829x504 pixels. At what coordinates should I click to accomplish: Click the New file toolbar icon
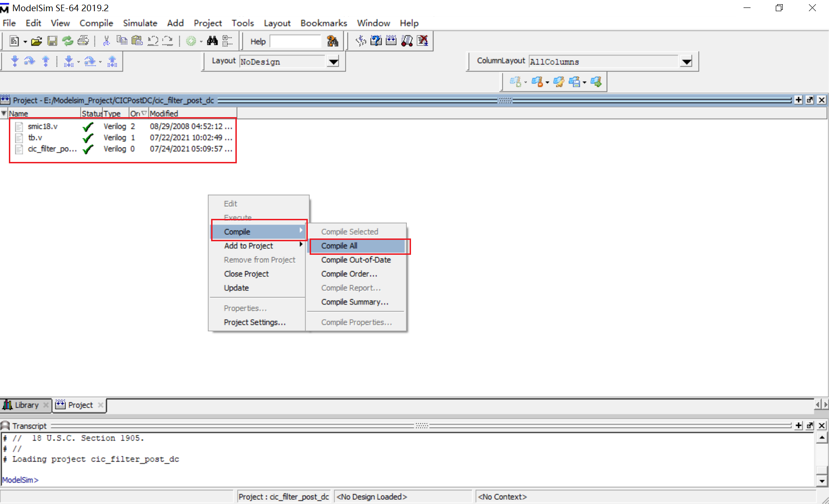pyautogui.click(x=14, y=41)
